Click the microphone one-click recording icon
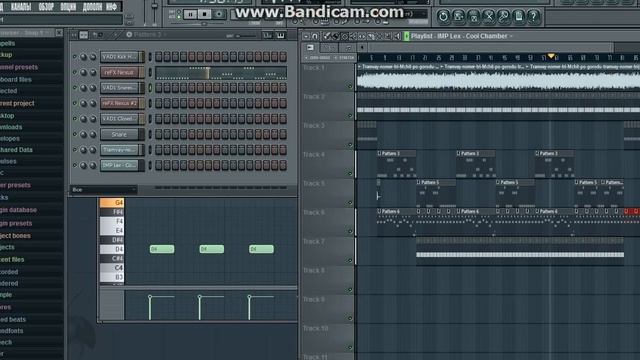 click(x=503, y=16)
